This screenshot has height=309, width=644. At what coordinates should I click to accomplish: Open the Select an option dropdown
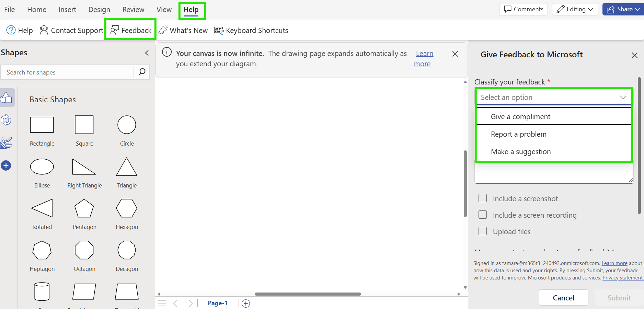pos(553,97)
